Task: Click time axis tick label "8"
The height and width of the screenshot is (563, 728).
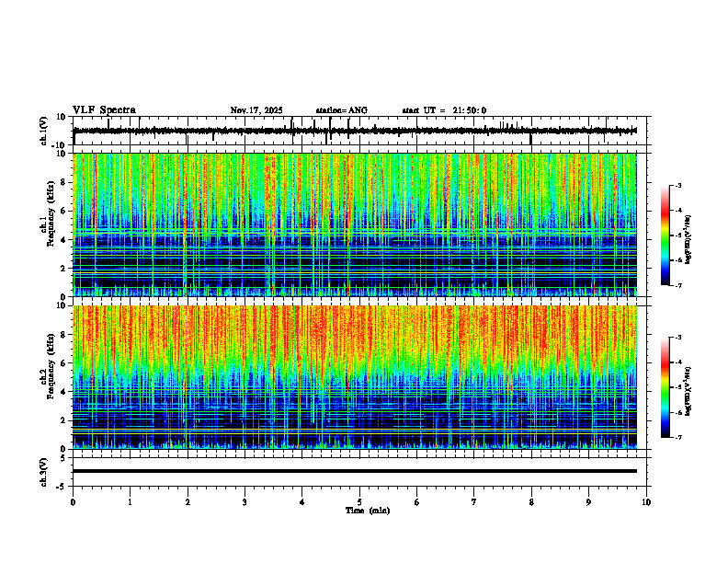Action: (x=531, y=502)
